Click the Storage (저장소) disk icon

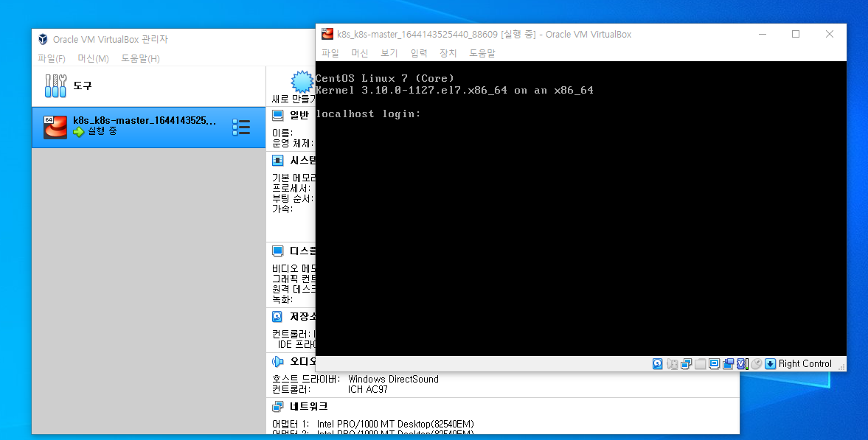click(x=278, y=317)
